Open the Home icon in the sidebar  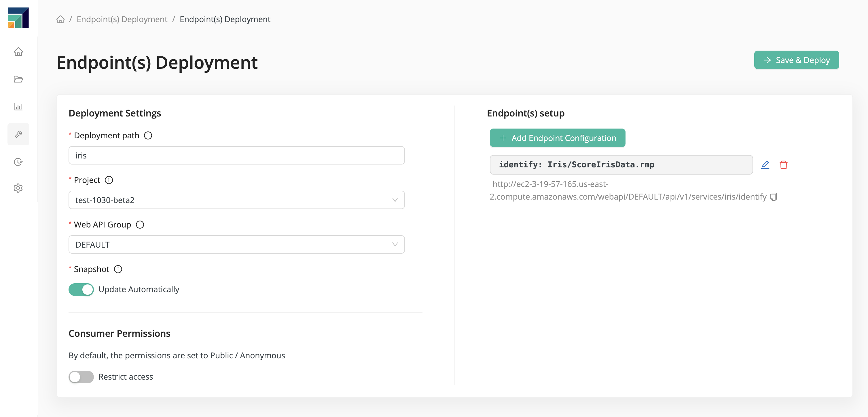18,52
